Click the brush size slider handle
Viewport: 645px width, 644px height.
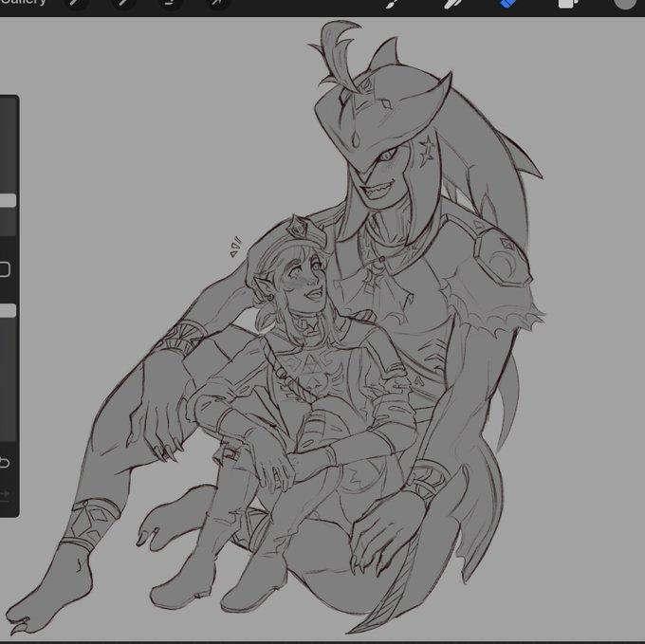[8, 200]
